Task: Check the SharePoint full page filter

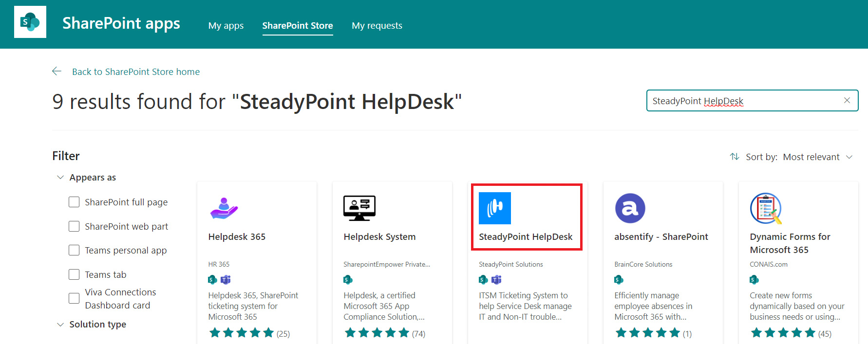Action: (x=74, y=202)
